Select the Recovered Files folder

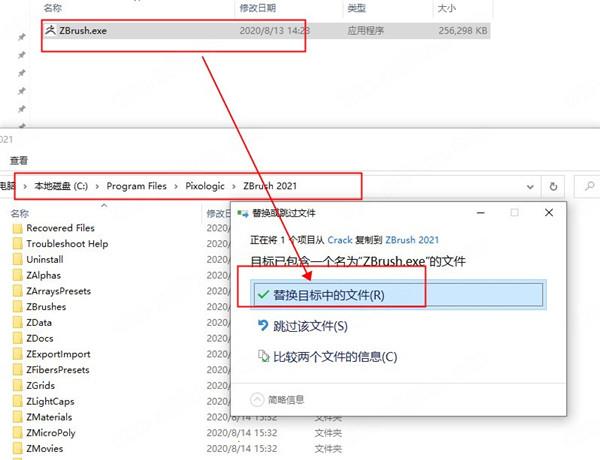pyautogui.click(x=60, y=228)
